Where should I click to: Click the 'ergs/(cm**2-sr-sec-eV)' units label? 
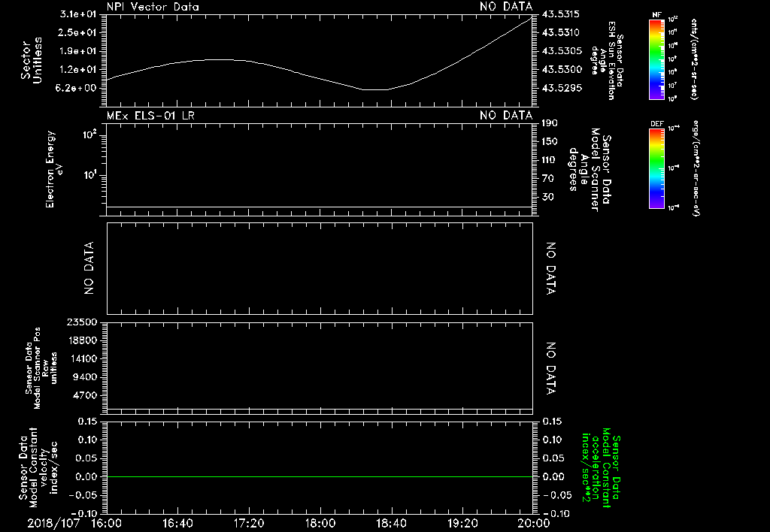coord(696,168)
